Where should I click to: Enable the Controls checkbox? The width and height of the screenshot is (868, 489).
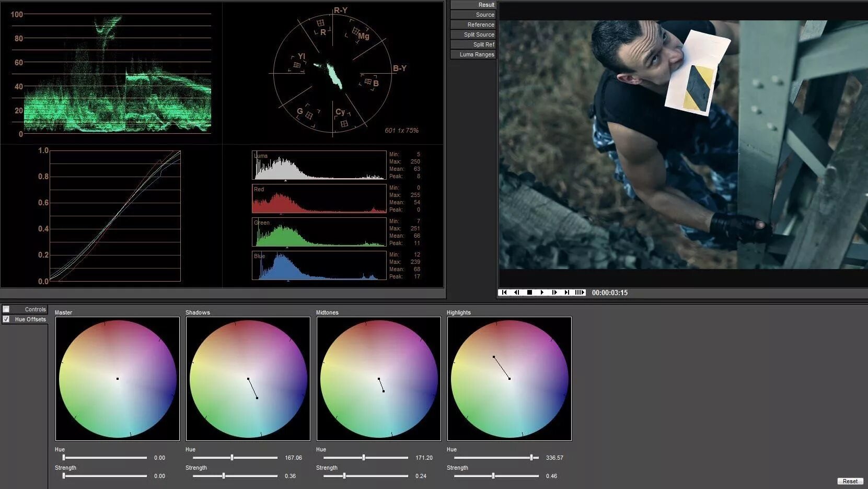pyautogui.click(x=6, y=309)
